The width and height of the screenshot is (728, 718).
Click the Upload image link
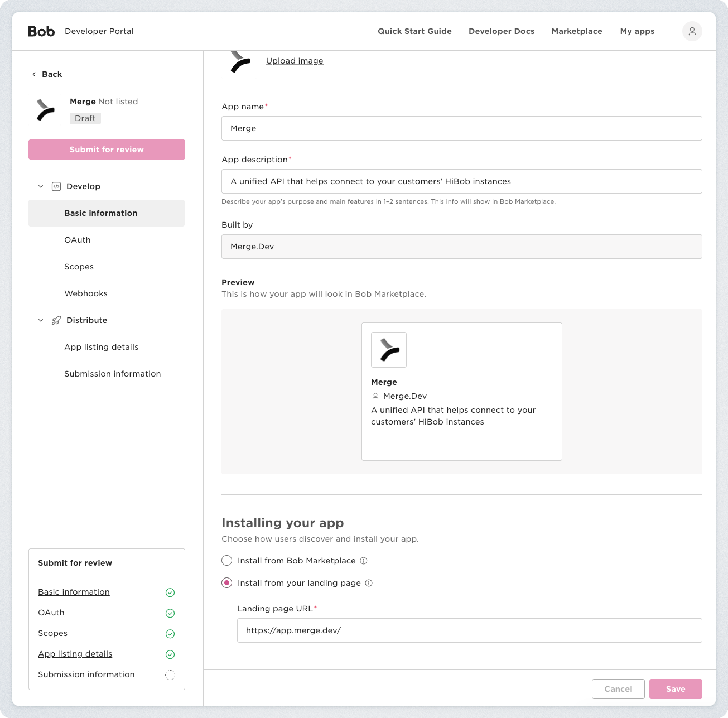coord(295,61)
